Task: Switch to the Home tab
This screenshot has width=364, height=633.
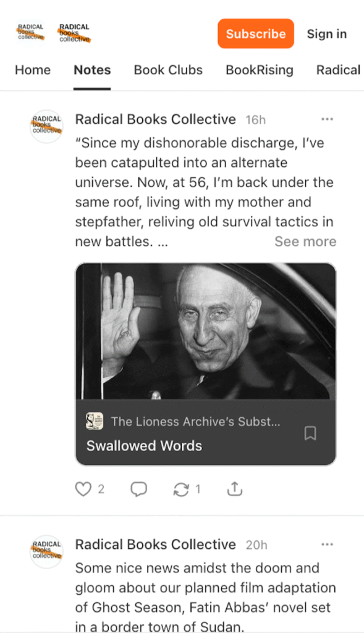Action: click(33, 70)
